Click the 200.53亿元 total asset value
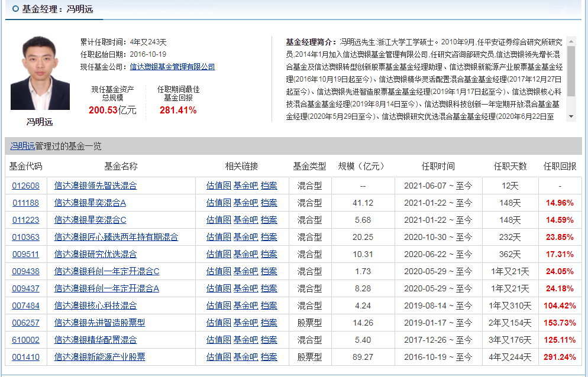The width and height of the screenshot is (588, 377). tap(112, 110)
